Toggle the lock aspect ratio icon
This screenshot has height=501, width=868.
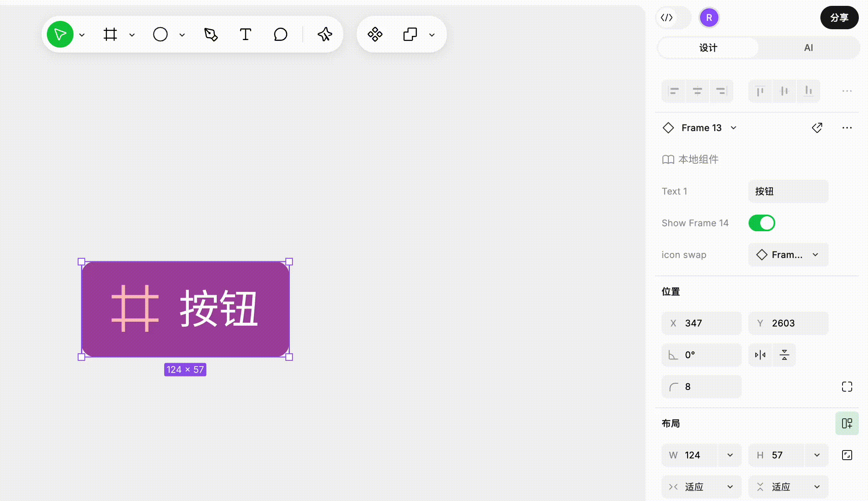click(x=847, y=455)
